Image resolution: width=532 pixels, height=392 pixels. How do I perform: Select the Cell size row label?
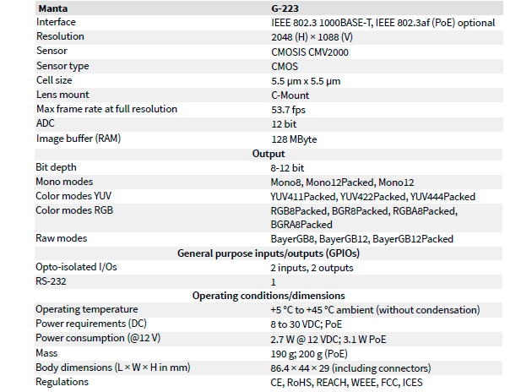click(x=56, y=80)
